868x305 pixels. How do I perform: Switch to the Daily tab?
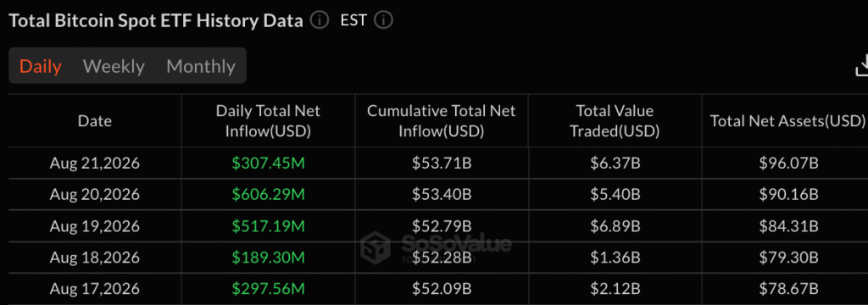41,66
